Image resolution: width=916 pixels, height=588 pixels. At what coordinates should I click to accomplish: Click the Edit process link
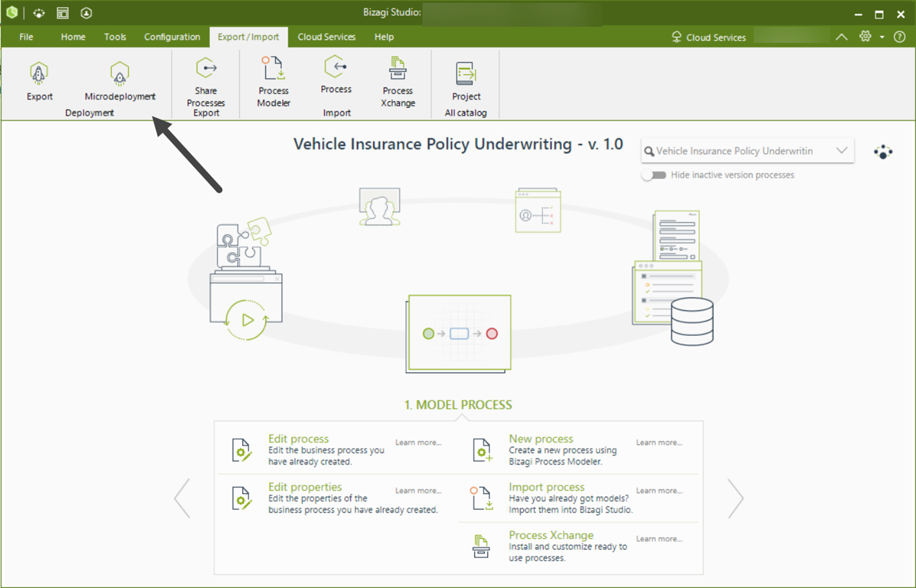pos(298,438)
